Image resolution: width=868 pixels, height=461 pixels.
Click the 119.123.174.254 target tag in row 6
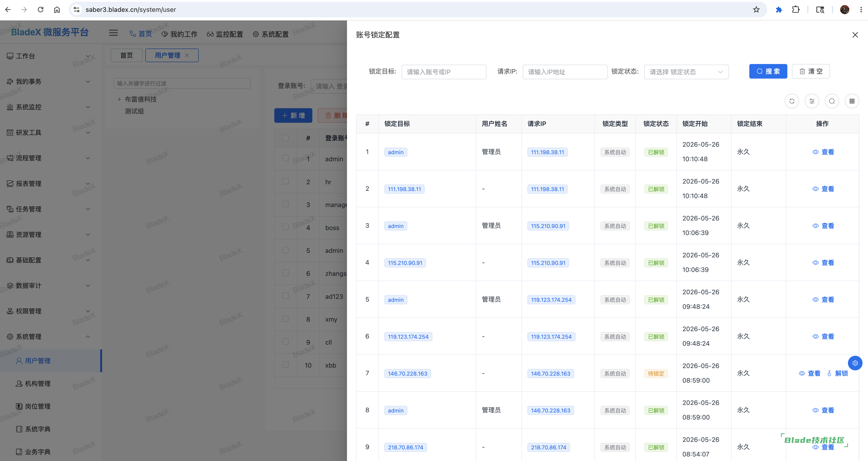[x=408, y=337]
